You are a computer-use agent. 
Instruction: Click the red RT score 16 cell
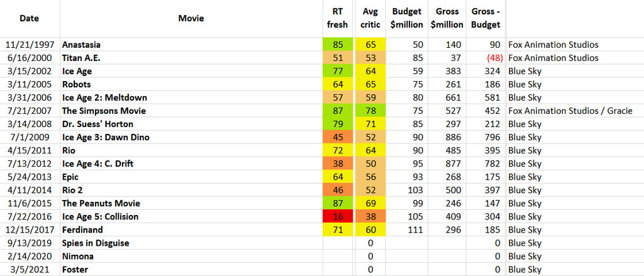point(338,217)
